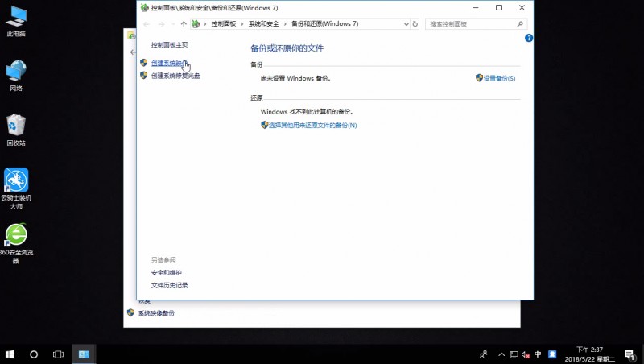Click the text Windows 找不到此计算机的备份。
This screenshot has height=364, width=644.
(307, 112)
